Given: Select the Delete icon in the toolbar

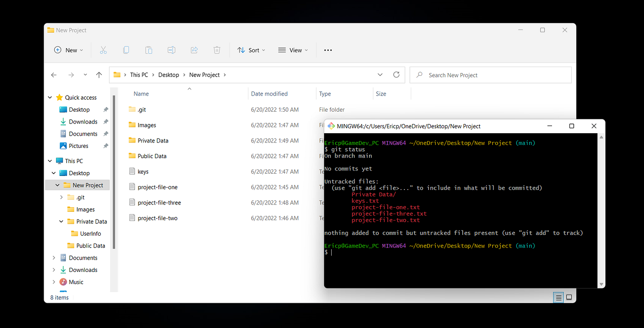Looking at the screenshot, I should pos(217,50).
